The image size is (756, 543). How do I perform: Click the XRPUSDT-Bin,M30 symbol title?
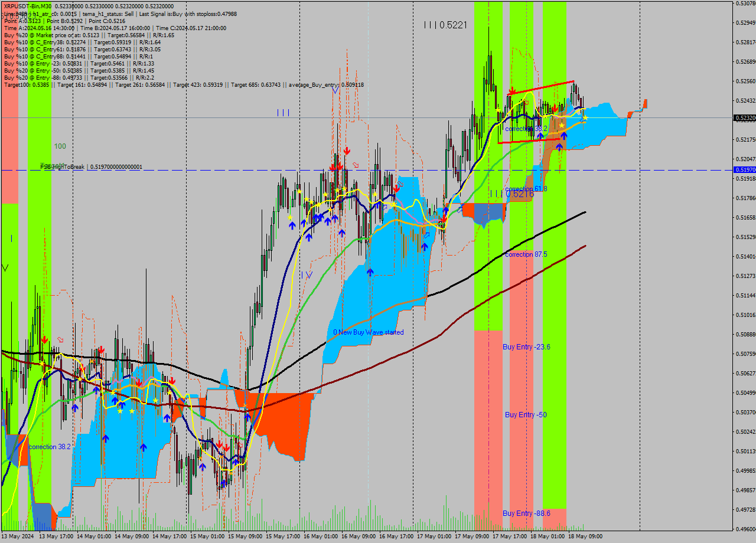click(27, 5)
